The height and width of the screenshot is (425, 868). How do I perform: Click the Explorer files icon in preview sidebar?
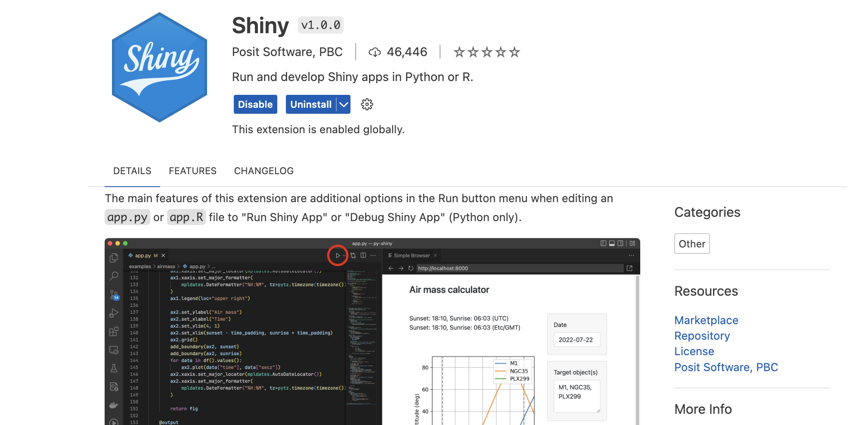pyautogui.click(x=114, y=258)
